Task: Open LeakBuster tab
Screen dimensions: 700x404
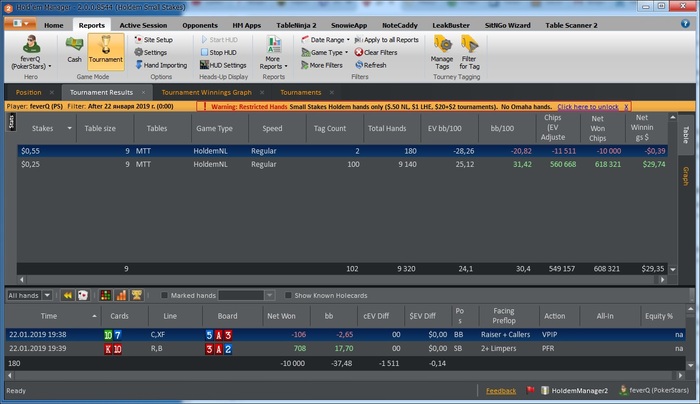Action: click(x=451, y=25)
